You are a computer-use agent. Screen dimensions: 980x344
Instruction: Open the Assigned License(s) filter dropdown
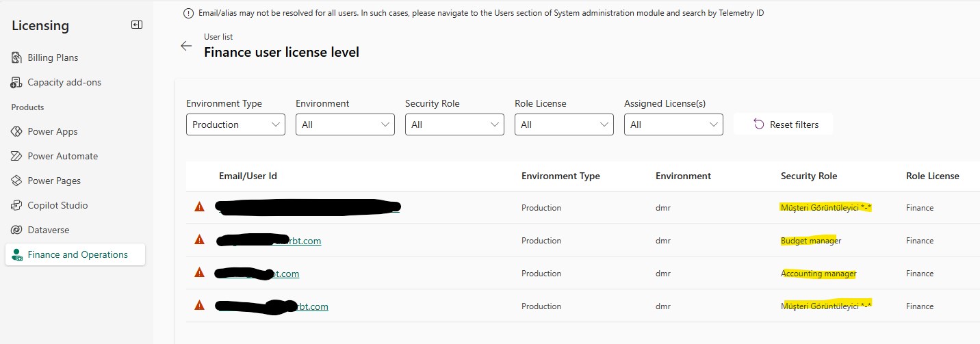(673, 124)
